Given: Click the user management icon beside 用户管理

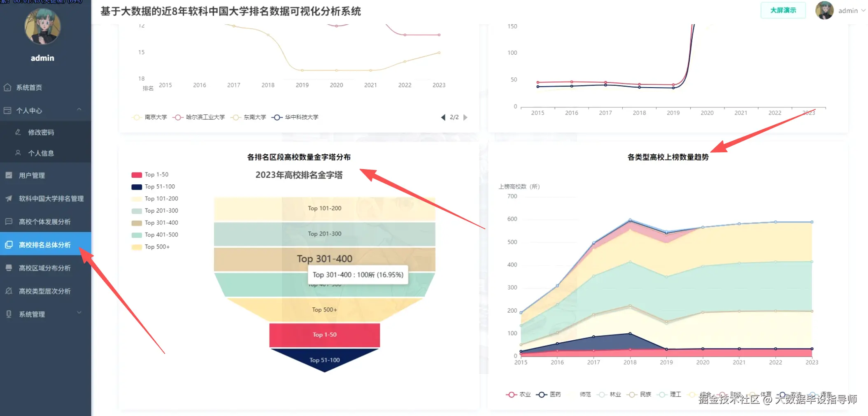Looking at the screenshot, I should [x=9, y=175].
